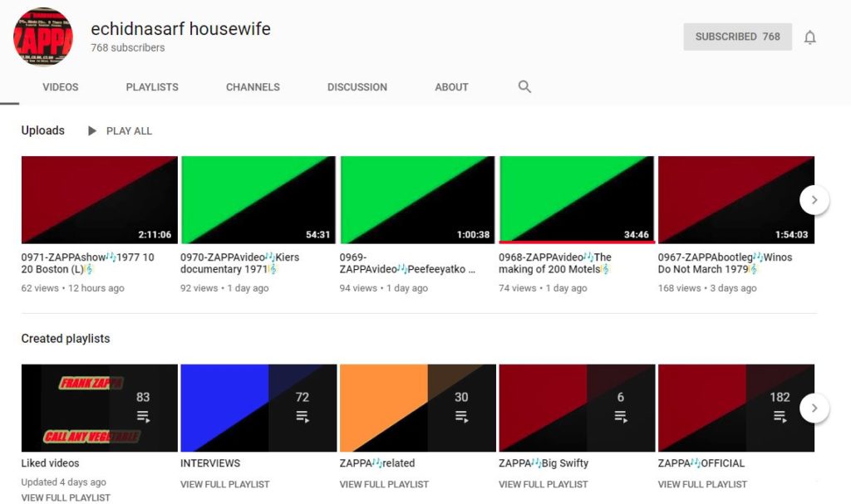Image resolution: width=851 pixels, height=504 pixels.
Task: Click '92 views • 1 day ago' text
Action: pos(224,288)
